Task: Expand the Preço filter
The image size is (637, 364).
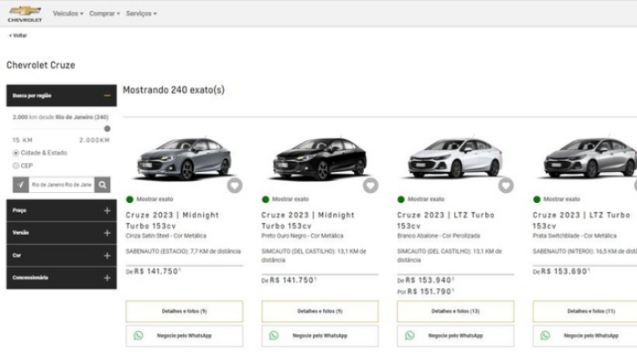Action: 106,210
